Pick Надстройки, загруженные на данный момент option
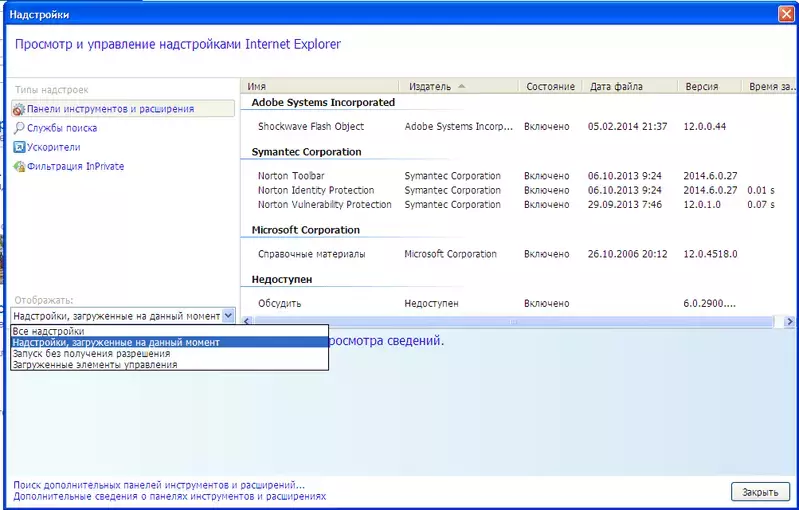This screenshot has height=510, width=799. [x=169, y=342]
